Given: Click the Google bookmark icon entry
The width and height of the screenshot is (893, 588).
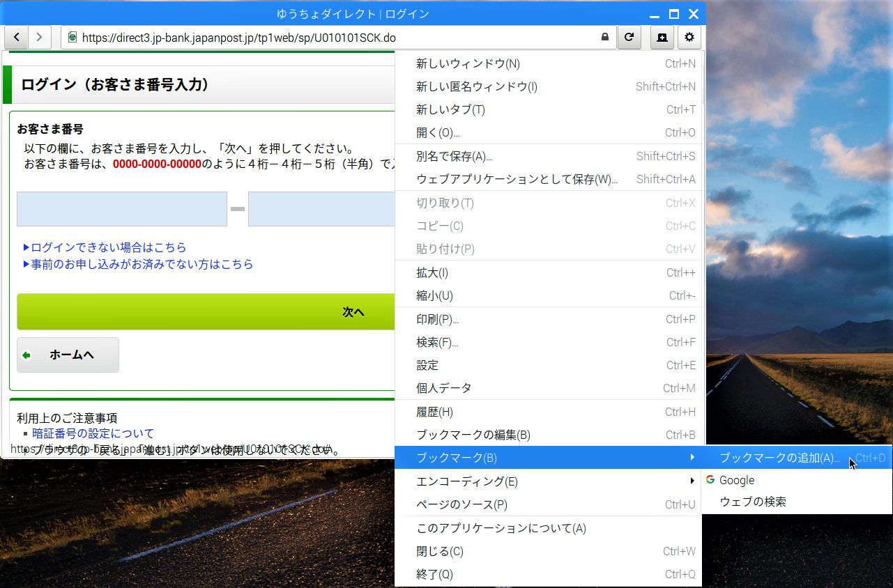Looking at the screenshot, I should [x=710, y=480].
